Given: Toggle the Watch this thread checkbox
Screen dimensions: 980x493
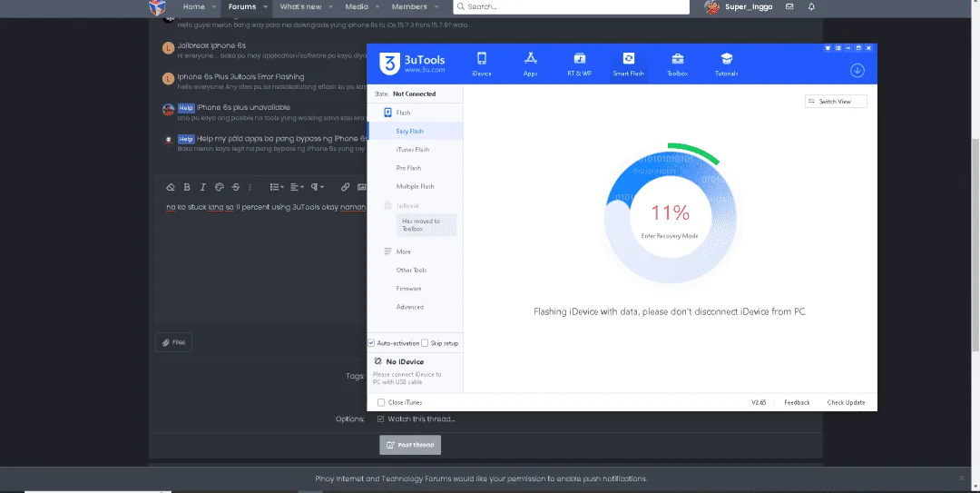Looking at the screenshot, I should click(x=380, y=419).
